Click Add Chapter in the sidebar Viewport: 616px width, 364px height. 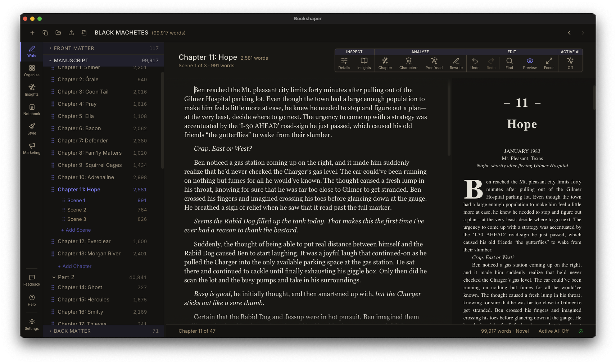[x=74, y=266]
